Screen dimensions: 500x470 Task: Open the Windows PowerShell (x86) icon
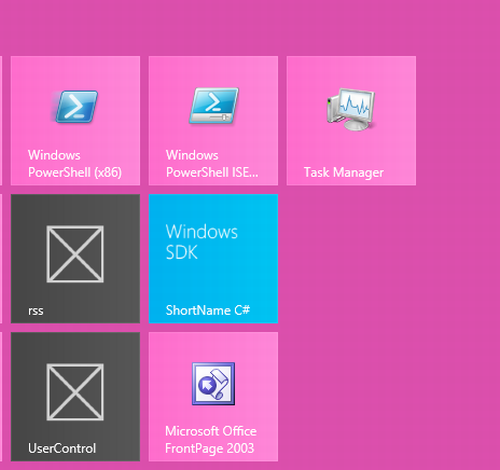pos(75,106)
